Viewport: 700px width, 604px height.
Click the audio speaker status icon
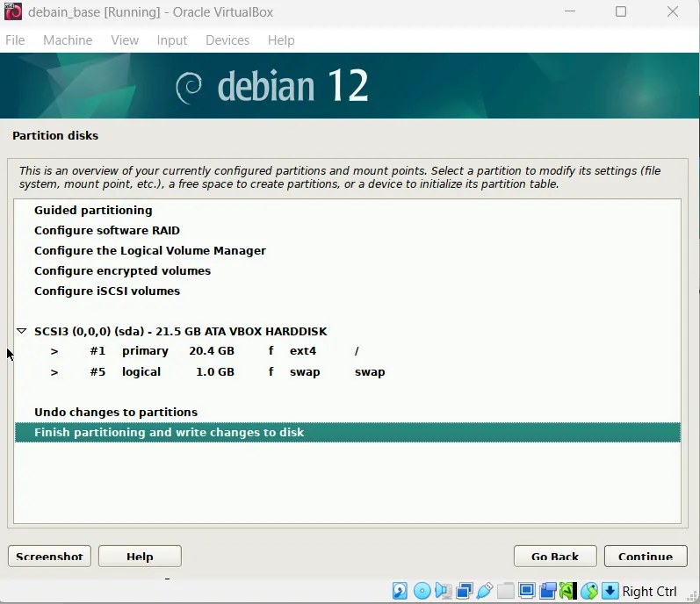444,591
